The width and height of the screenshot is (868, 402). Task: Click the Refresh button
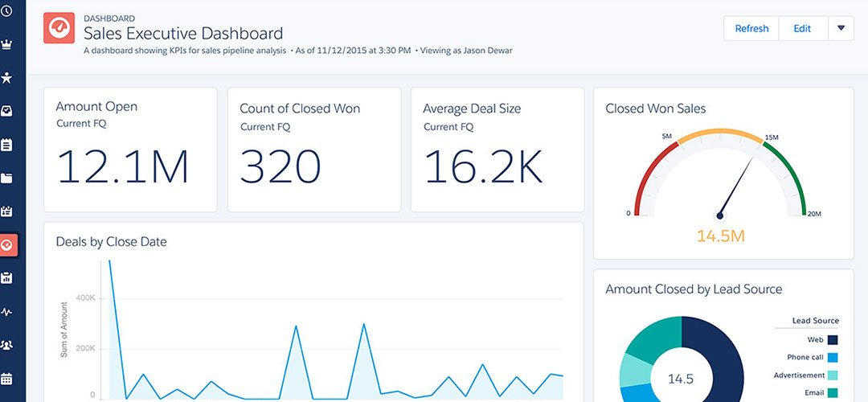click(751, 29)
